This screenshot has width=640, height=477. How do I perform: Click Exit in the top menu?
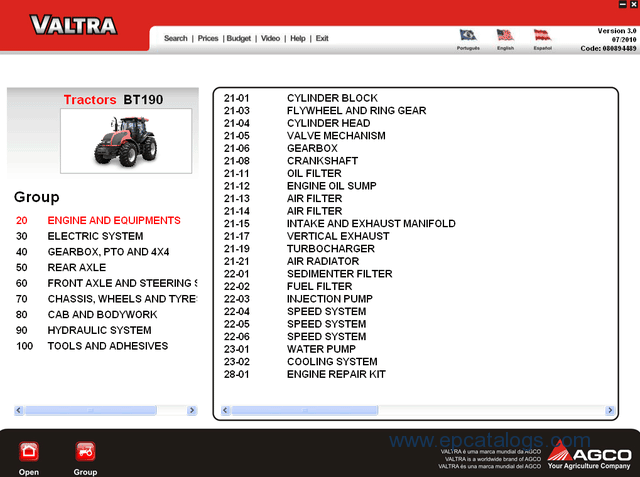click(x=322, y=38)
